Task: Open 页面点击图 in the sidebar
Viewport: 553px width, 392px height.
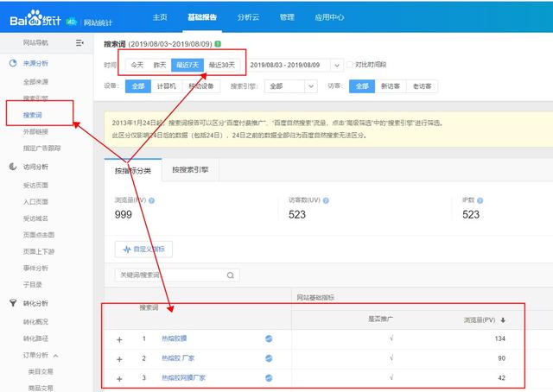Action: pos(39,235)
